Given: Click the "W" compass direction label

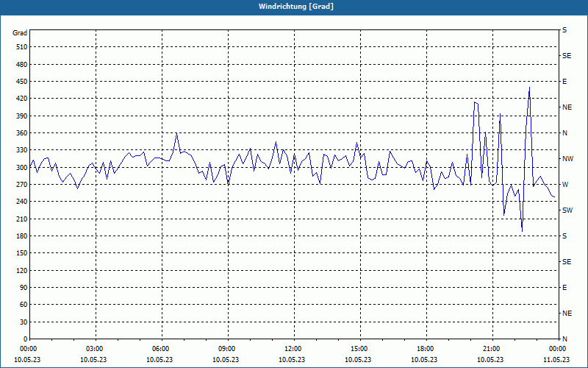Looking at the screenshot, I should click(x=565, y=185).
